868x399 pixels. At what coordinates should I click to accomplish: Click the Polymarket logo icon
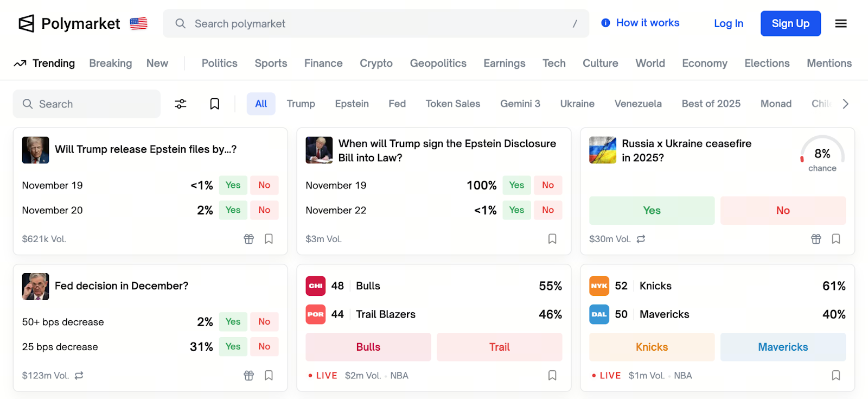tap(26, 23)
